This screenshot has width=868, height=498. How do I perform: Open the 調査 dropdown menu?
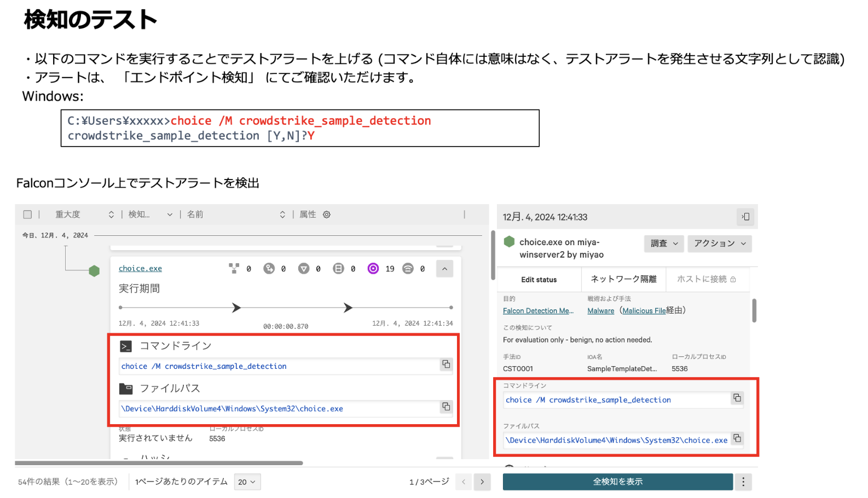coord(664,244)
